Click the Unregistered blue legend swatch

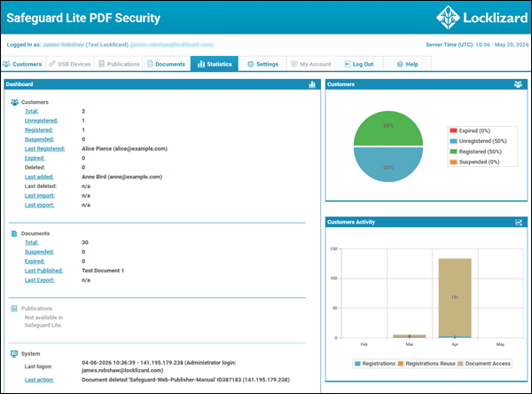pos(453,141)
